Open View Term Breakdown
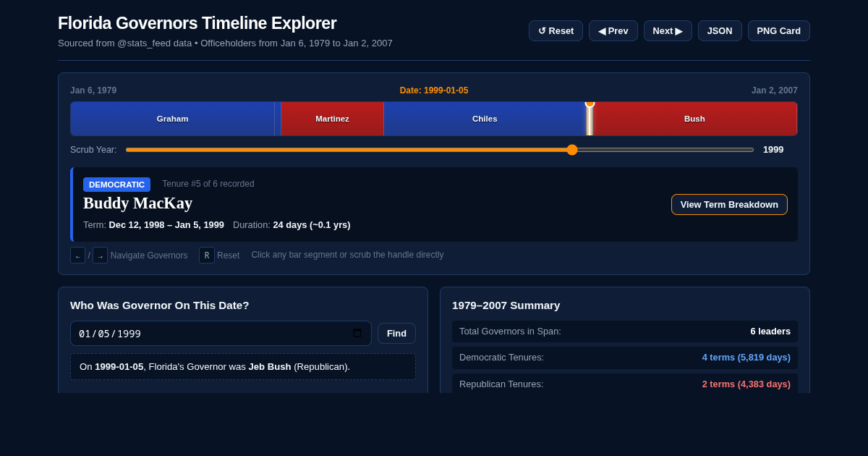 click(729, 204)
